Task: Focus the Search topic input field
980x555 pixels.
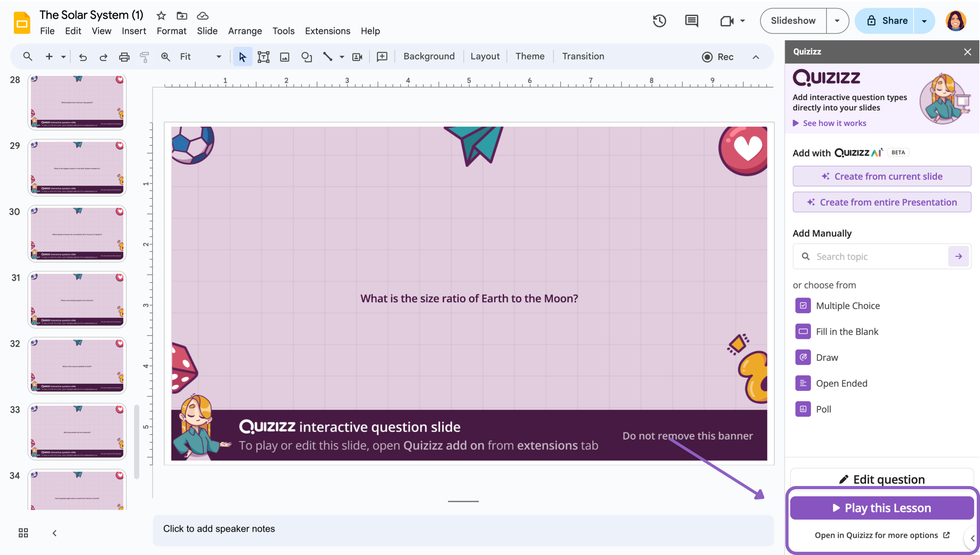Action: pos(870,256)
